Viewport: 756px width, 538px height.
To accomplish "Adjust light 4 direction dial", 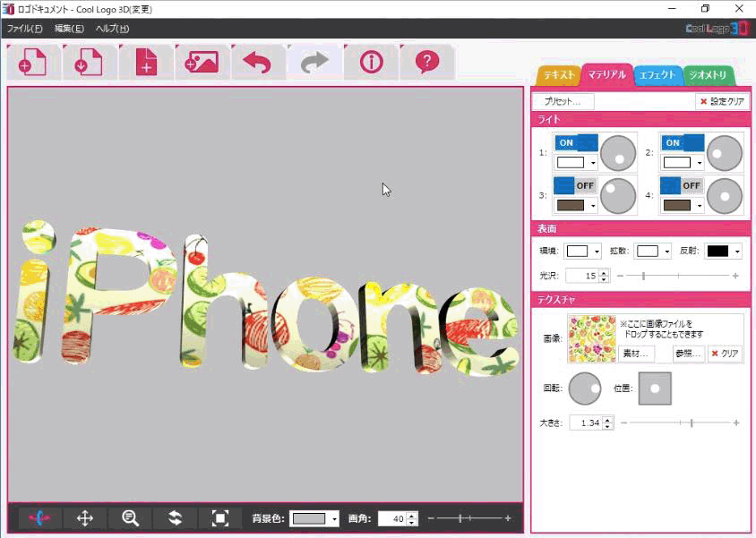I will 724,195.
